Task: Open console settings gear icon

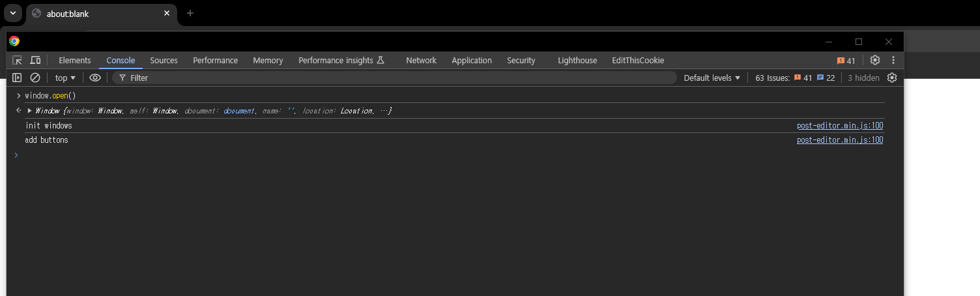Action: tap(892, 78)
